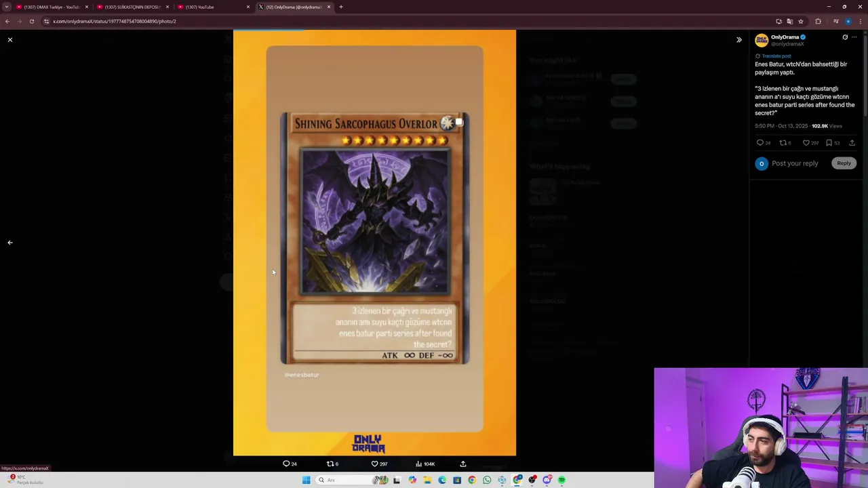Bookmark this page star

tap(801, 21)
